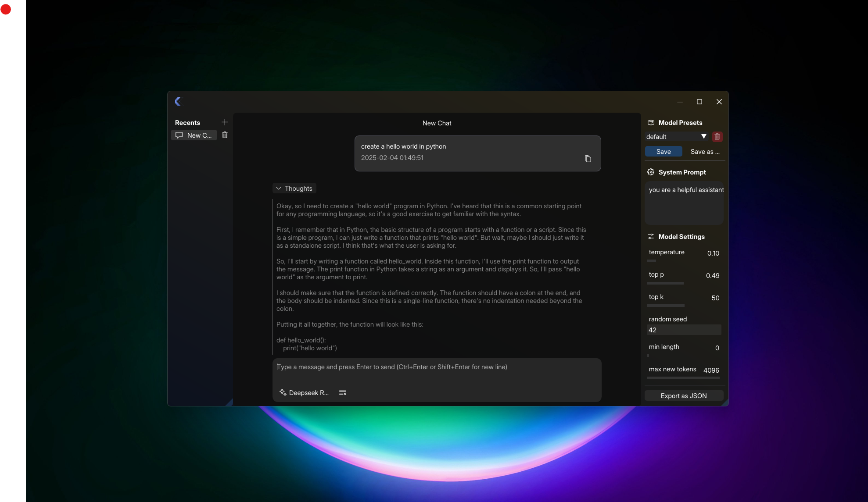Open the Deepseek R... model selector
The image size is (868, 502).
pos(304,393)
